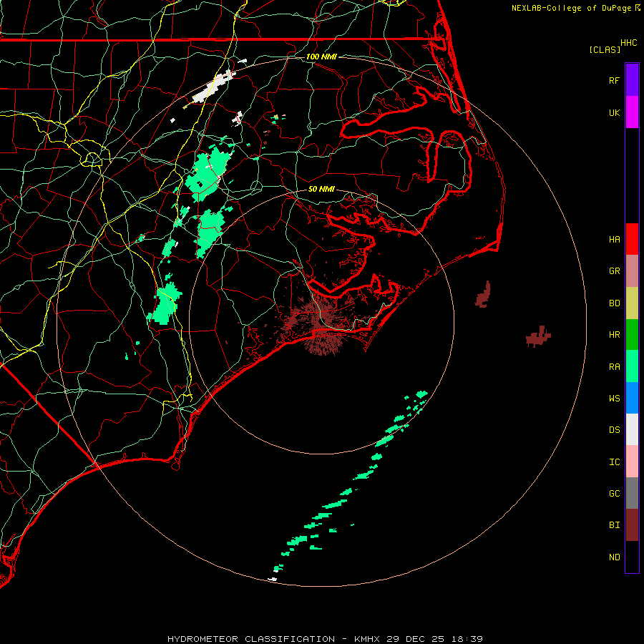Click the RF legend label

pyautogui.click(x=614, y=80)
